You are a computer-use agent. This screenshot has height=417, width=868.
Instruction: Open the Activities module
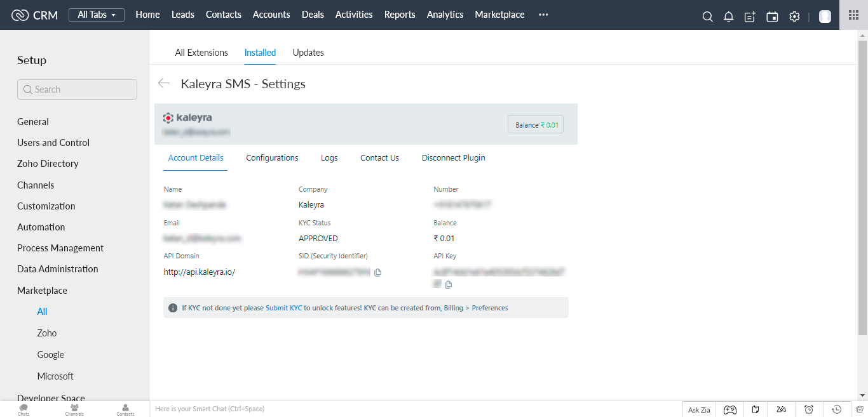coord(354,15)
